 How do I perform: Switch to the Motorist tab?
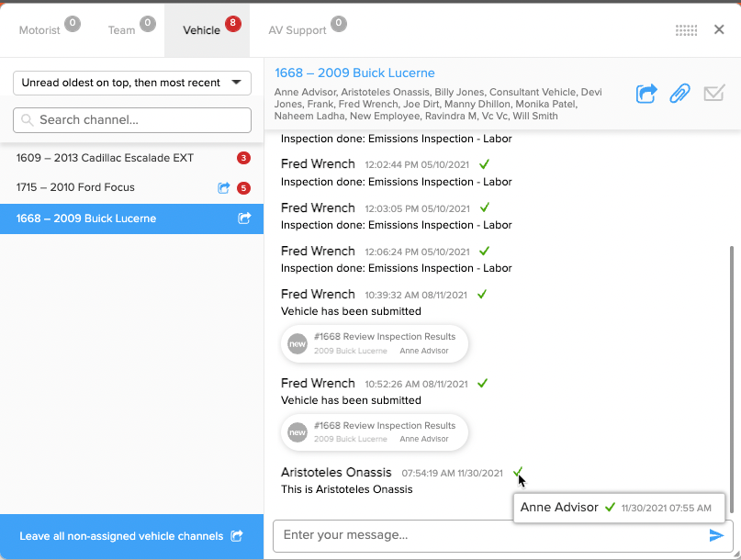pos(39,30)
